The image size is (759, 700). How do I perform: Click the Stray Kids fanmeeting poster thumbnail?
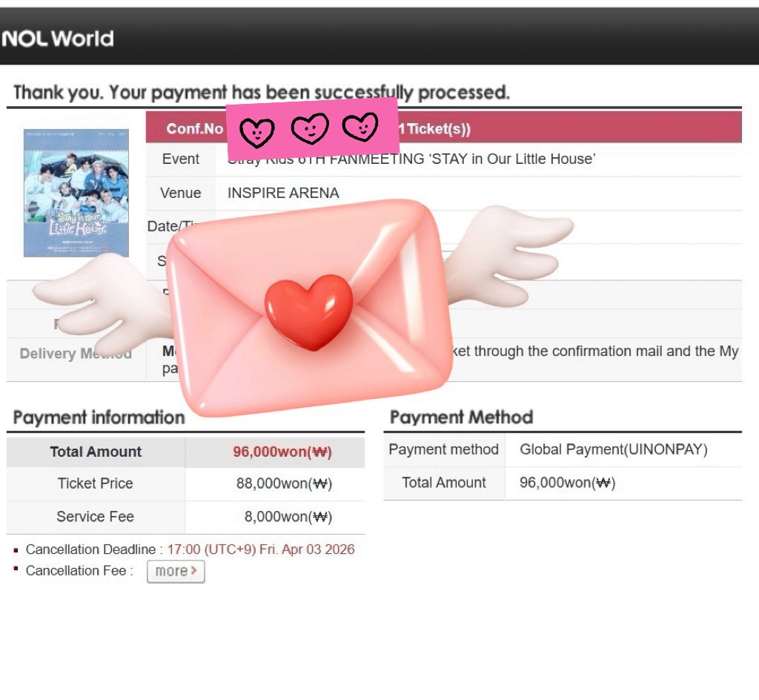76,193
